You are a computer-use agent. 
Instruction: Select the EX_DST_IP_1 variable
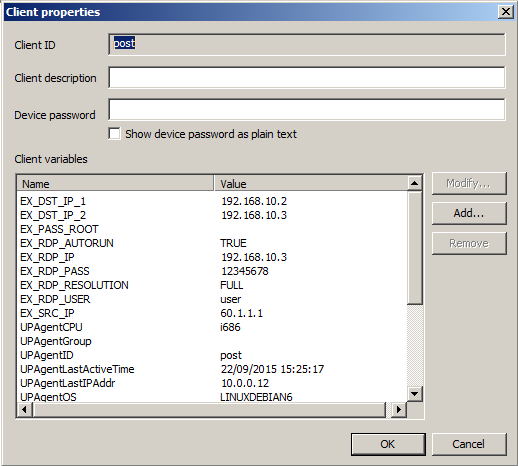212,201
